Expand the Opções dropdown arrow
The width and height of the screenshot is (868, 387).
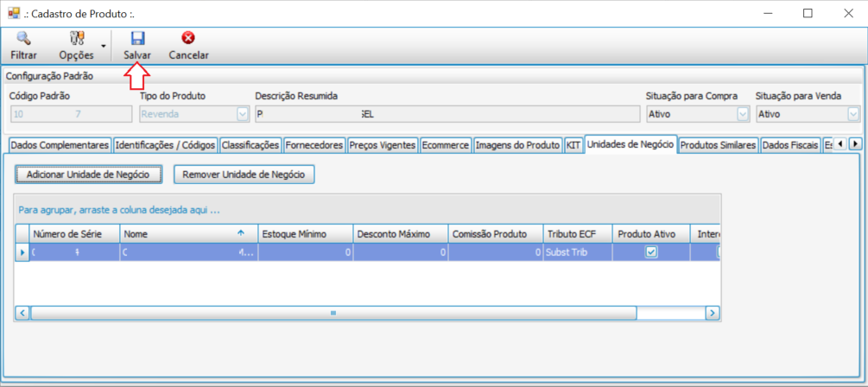[x=103, y=46]
